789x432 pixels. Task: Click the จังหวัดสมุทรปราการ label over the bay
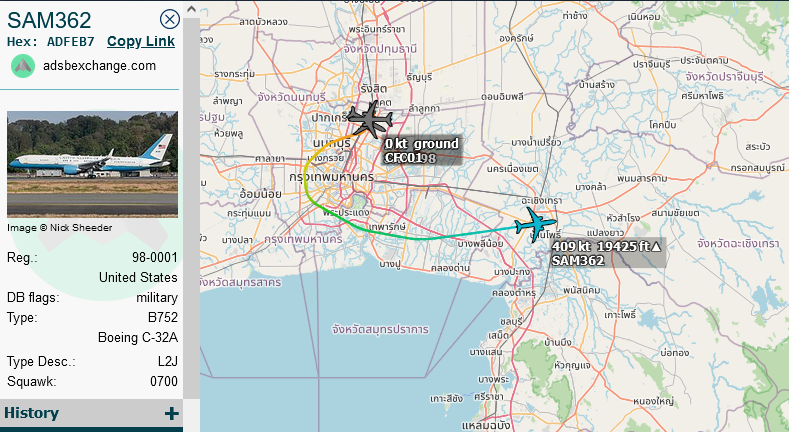(380, 329)
